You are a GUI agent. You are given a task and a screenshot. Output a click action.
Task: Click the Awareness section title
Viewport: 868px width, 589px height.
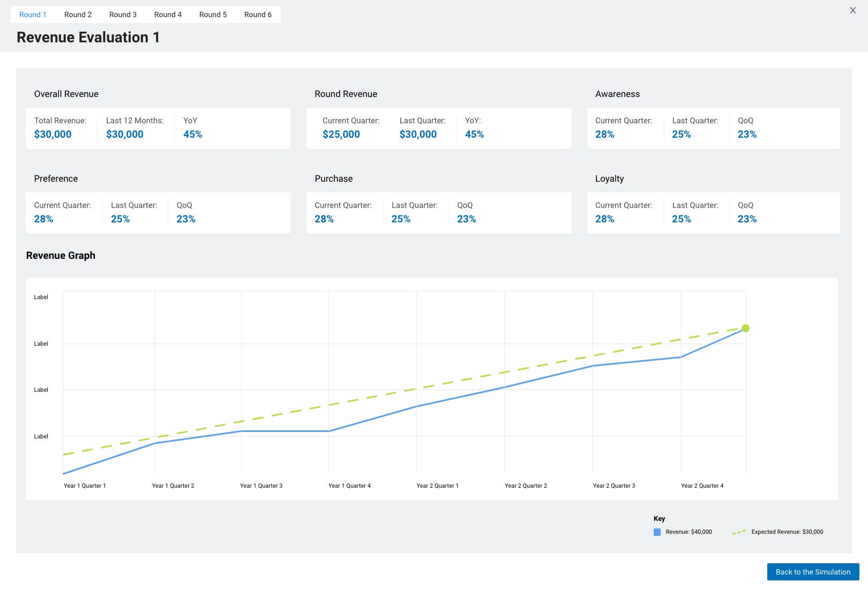(x=617, y=94)
